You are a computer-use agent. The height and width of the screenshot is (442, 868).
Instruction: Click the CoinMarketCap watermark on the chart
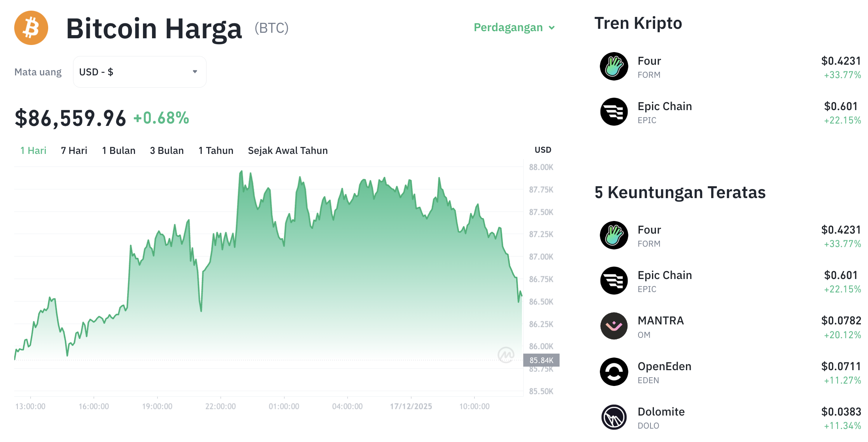click(506, 354)
